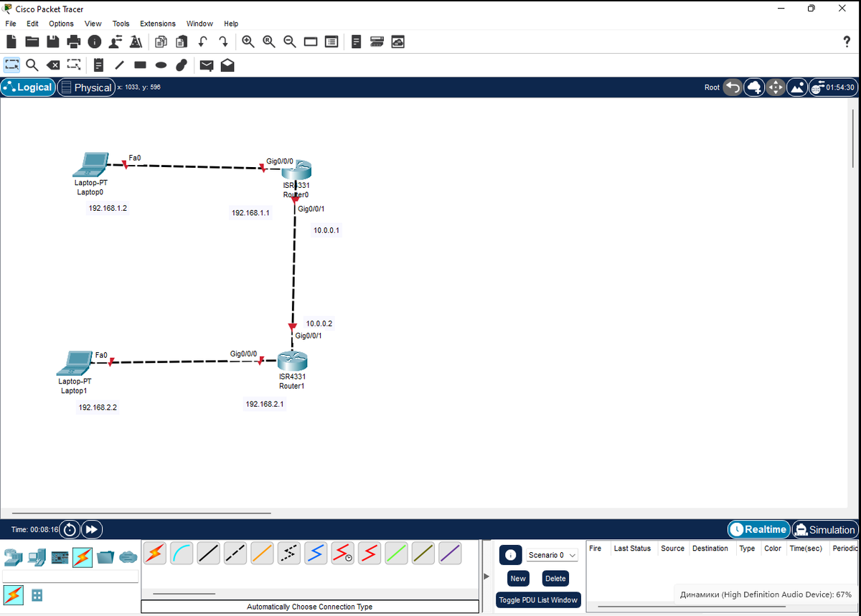Choose the orange Fiber cable

click(x=263, y=553)
